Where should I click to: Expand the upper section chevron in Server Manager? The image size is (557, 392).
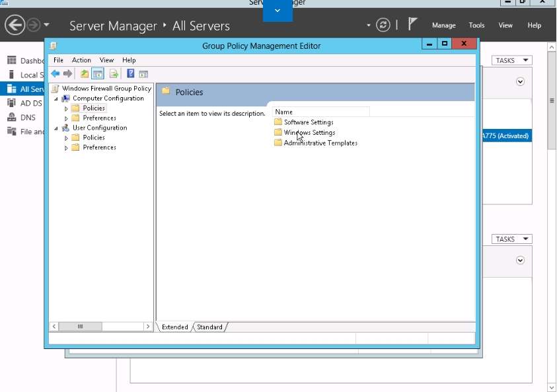(x=520, y=82)
